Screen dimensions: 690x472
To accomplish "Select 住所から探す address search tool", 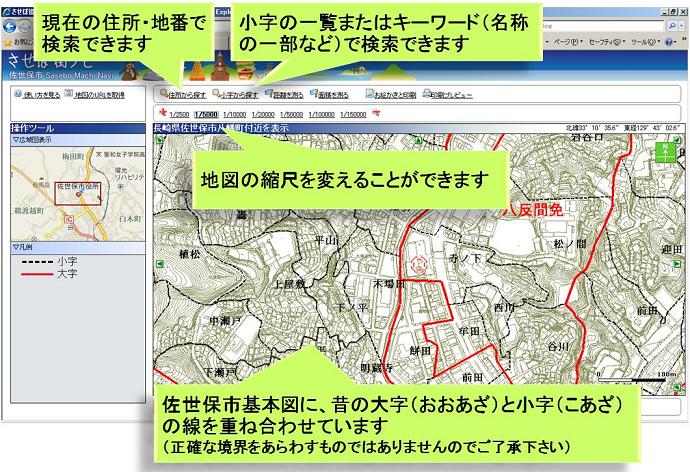I will (183, 94).
